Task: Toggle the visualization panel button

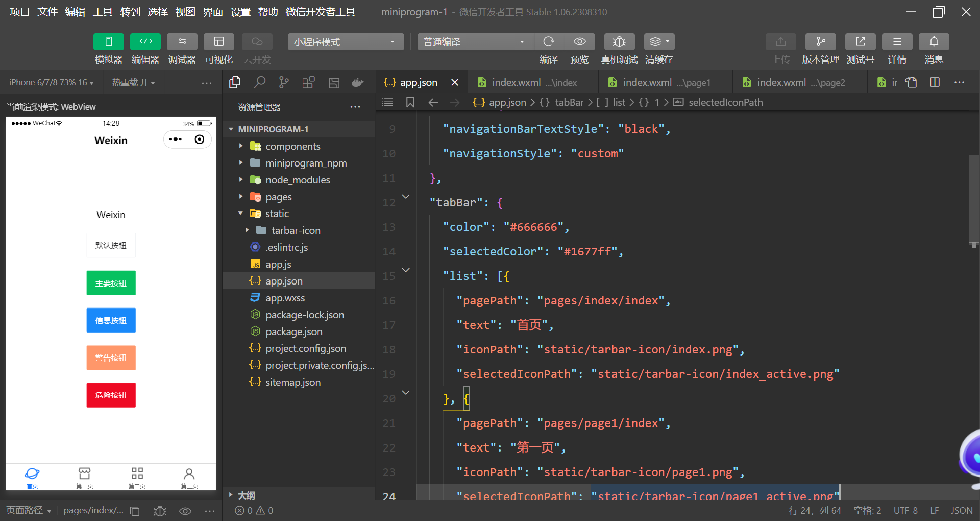Action: click(219, 42)
